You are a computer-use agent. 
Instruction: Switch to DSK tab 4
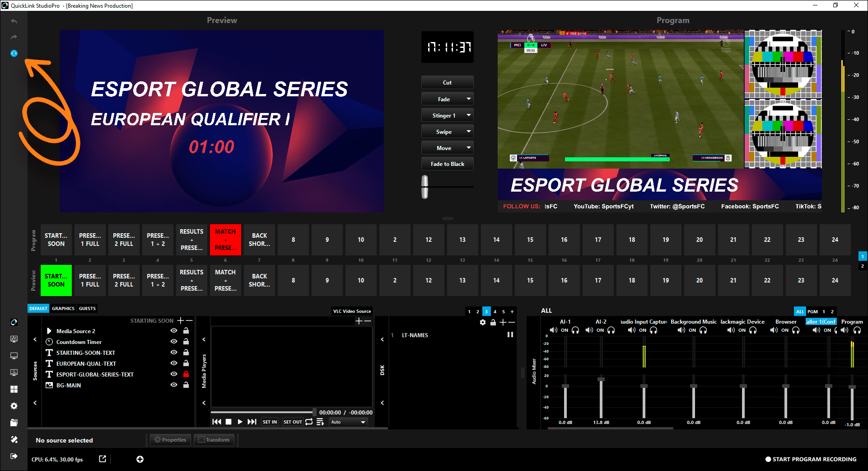click(495, 311)
